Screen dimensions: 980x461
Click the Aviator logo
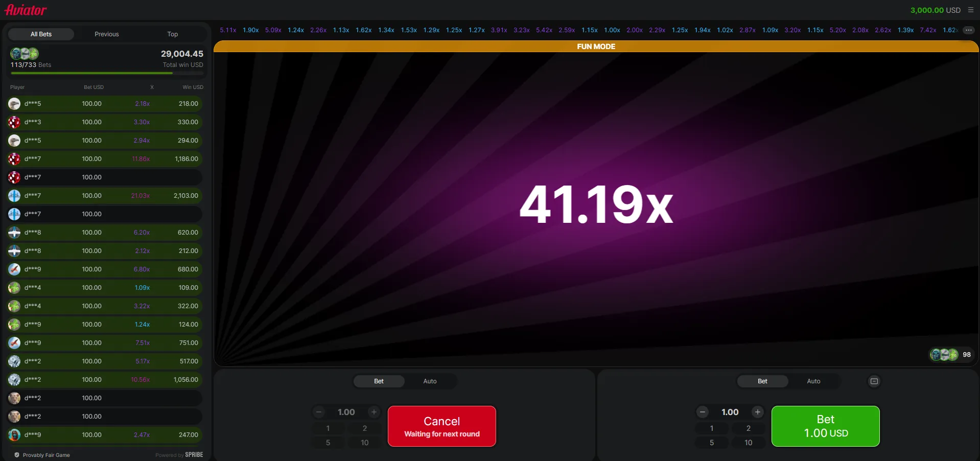pyautogui.click(x=26, y=10)
